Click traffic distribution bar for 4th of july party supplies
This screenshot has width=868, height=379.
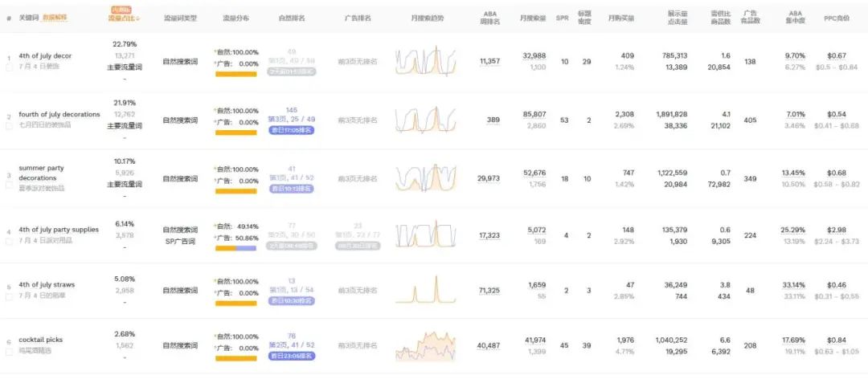pyautogui.click(x=235, y=248)
